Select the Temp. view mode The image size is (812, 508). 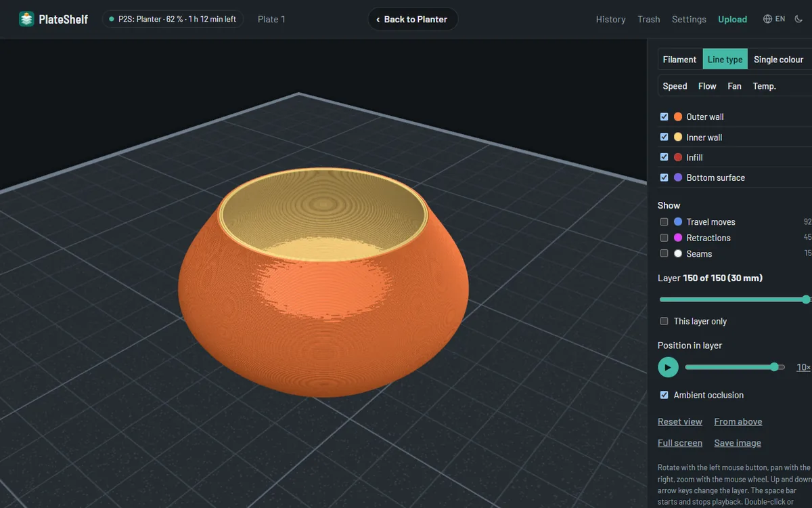click(765, 86)
